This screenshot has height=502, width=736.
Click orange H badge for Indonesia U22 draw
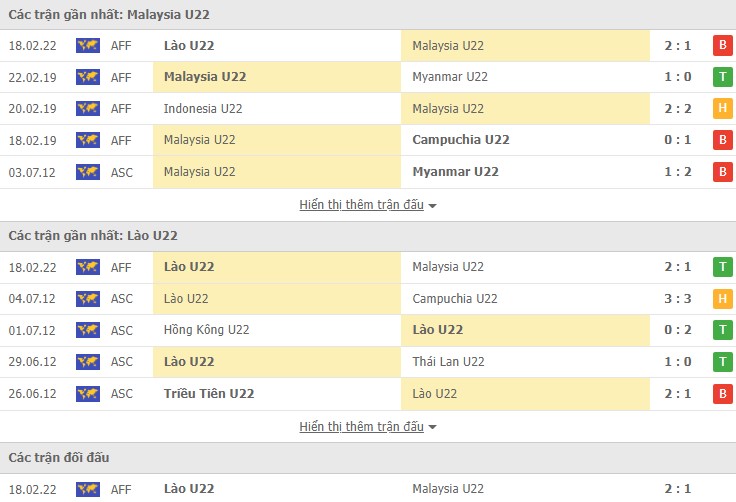pyautogui.click(x=721, y=109)
